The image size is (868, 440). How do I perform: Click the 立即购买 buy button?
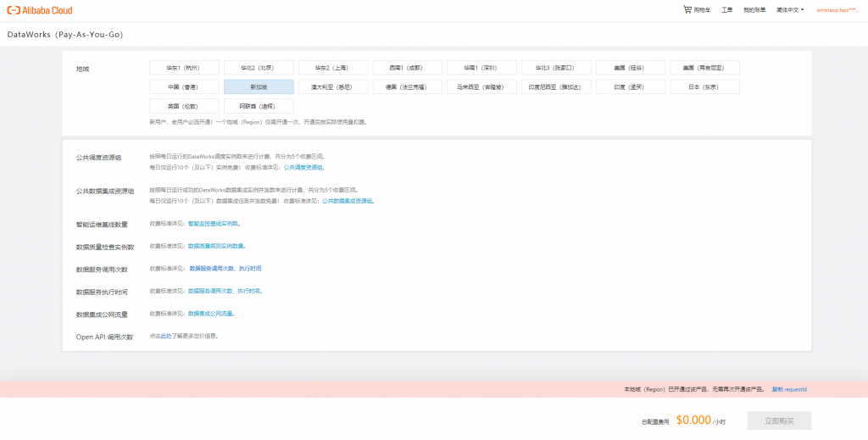coord(779,421)
